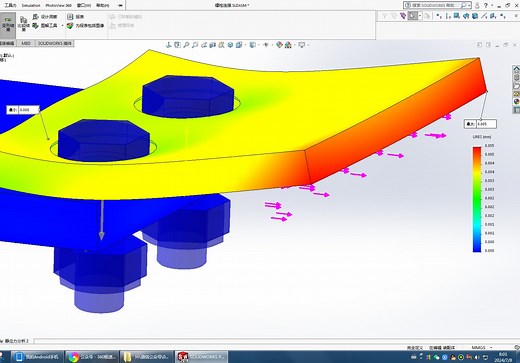Screen dimensions: 520x363
Task: Open the 360 browser taskbar button
Action: 92,357
